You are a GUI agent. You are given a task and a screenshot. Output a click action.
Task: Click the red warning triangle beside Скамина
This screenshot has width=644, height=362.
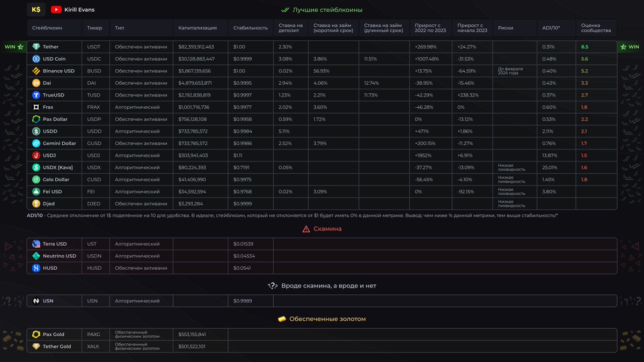point(306,229)
